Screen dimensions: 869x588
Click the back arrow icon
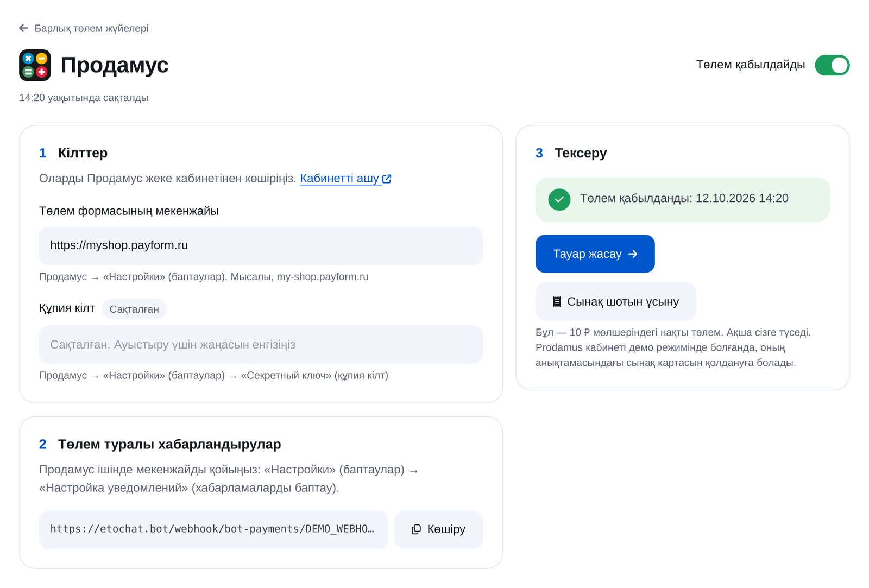click(23, 28)
